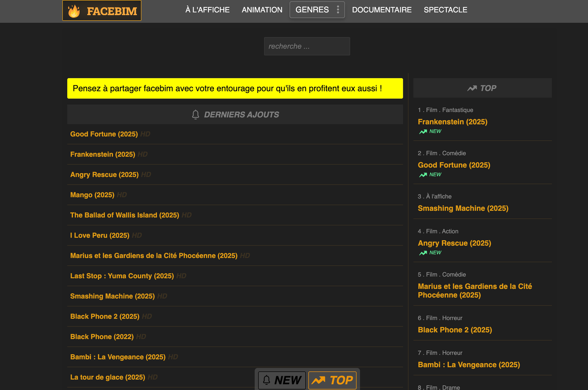This screenshot has width=588, height=390.
Task: Click the bell icon beside DERNIERS AJOUTS
Action: [x=196, y=115]
